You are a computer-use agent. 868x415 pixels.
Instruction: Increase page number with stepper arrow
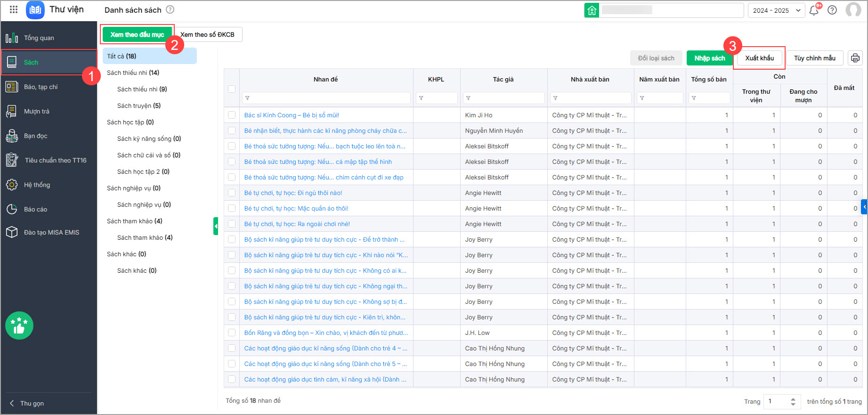pos(793,399)
